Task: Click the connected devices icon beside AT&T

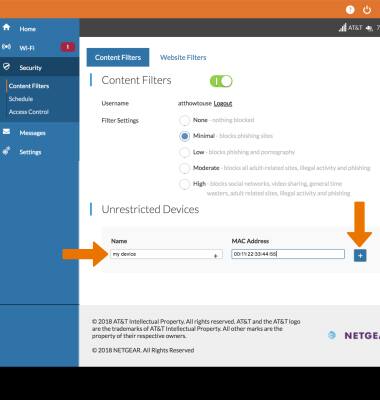Action: tap(369, 28)
